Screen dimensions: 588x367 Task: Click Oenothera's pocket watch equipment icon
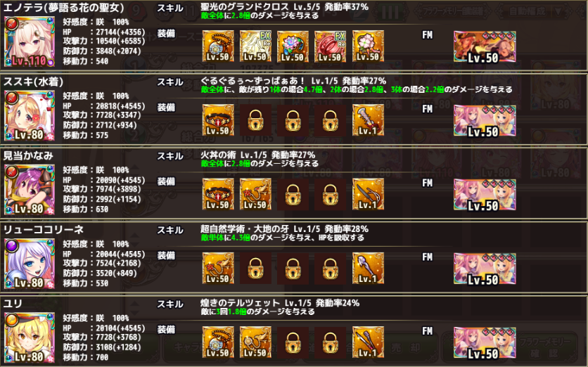218,46
